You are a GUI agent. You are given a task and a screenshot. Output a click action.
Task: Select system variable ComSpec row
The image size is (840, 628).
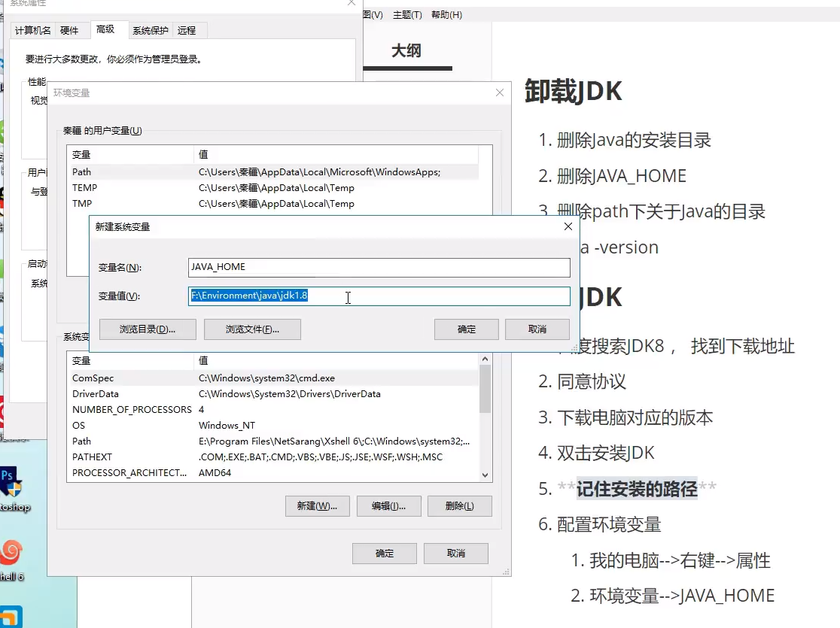(274, 378)
